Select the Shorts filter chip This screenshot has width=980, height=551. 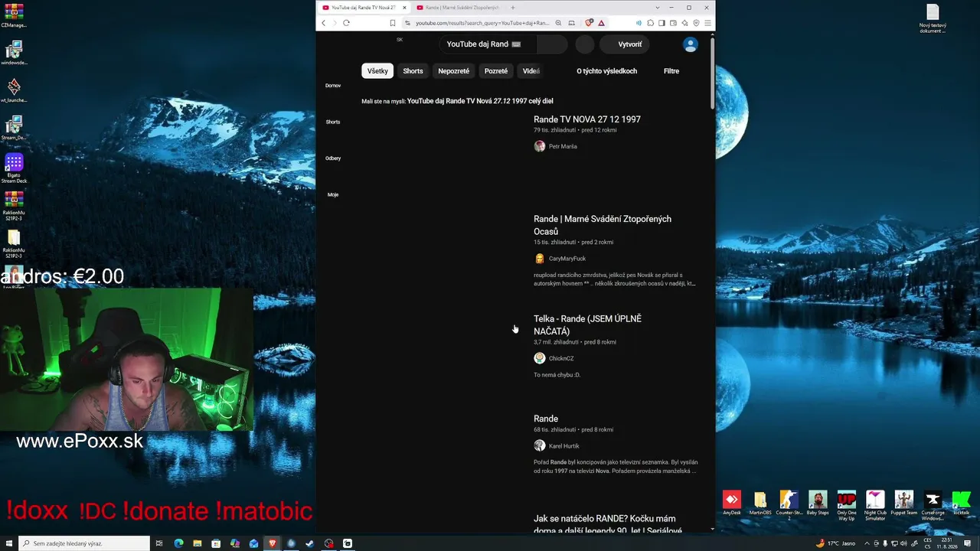pos(413,71)
